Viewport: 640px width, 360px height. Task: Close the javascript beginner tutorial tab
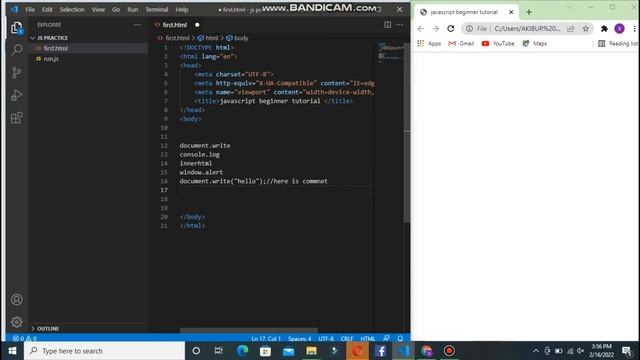click(511, 12)
